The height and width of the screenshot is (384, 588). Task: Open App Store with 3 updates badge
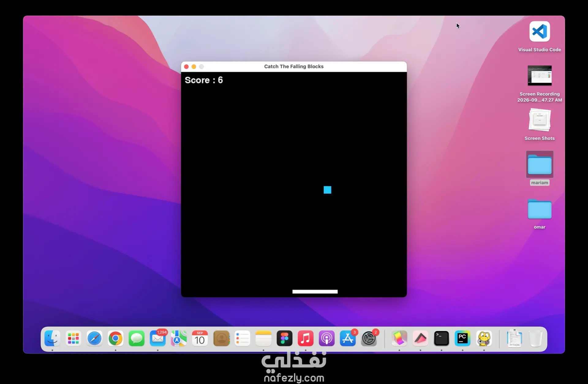point(348,338)
